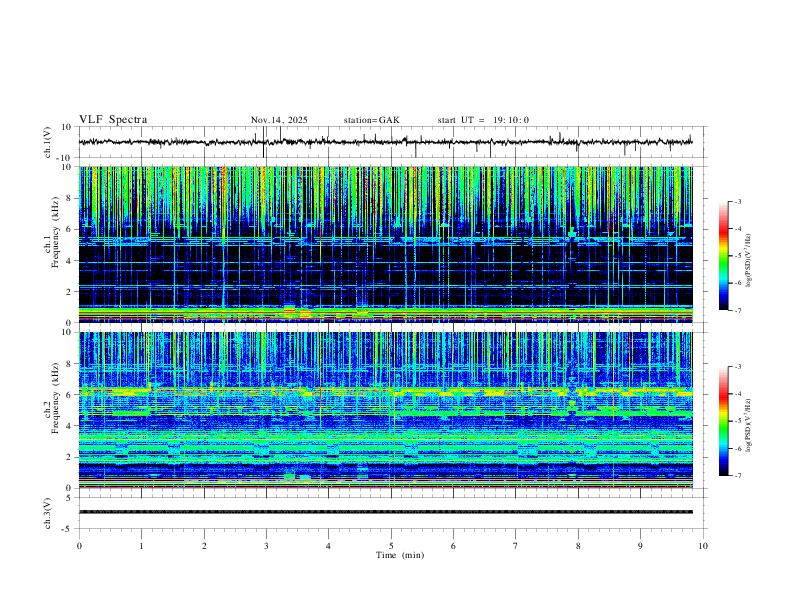Click the "-7" tick on ch.2 colorbar
The width and height of the screenshot is (792, 612).
pyautogui.click(x=737, y=475)
